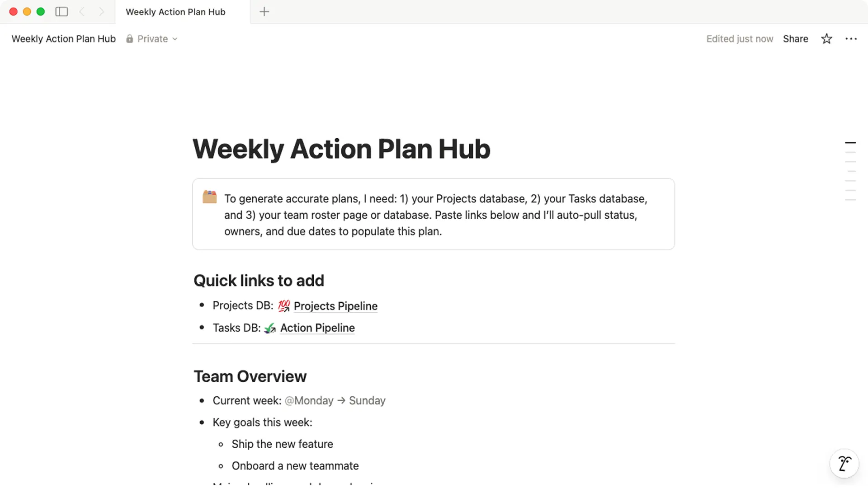
Task: Open the three-dot page options menu
Action: [851, 39]
